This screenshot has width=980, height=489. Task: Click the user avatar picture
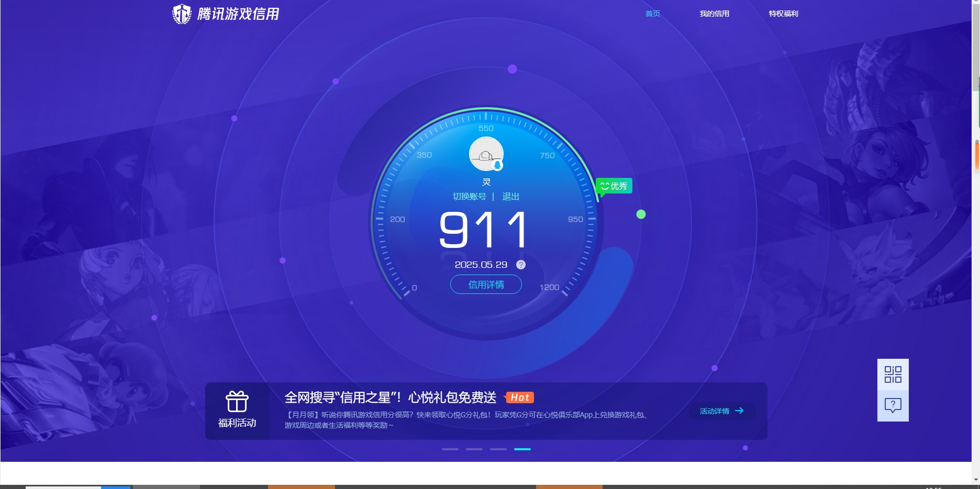pyautogui.click(x=486, y=154)
